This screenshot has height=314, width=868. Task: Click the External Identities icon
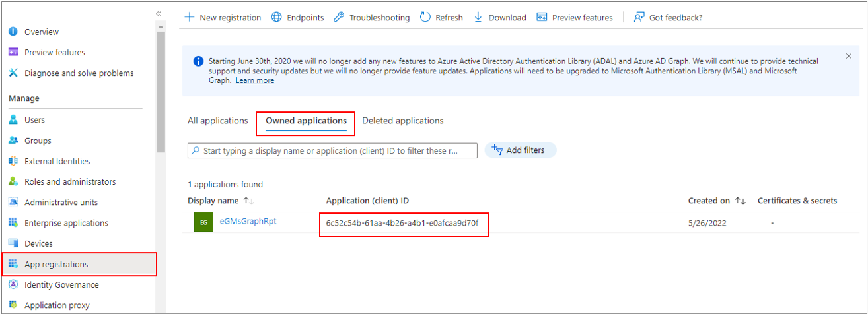tap(13, 161)
